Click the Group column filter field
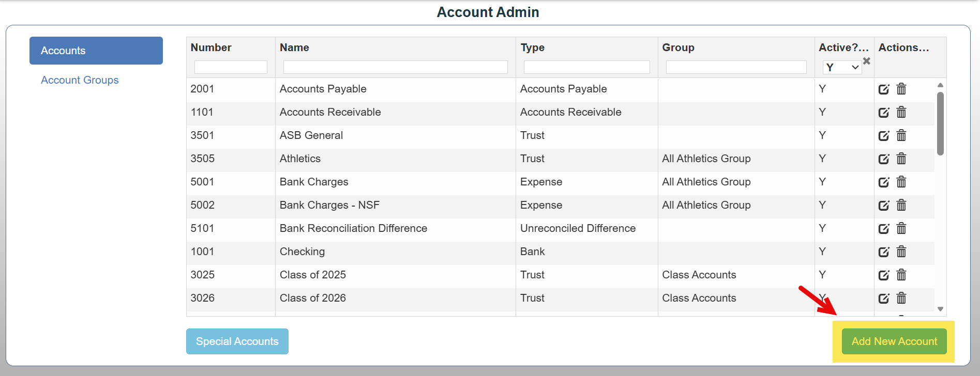 point(736,67)
